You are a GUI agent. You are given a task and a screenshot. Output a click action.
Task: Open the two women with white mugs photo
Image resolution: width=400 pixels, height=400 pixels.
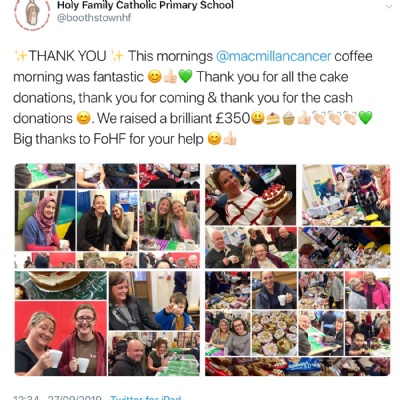click(x=61, y=338)
